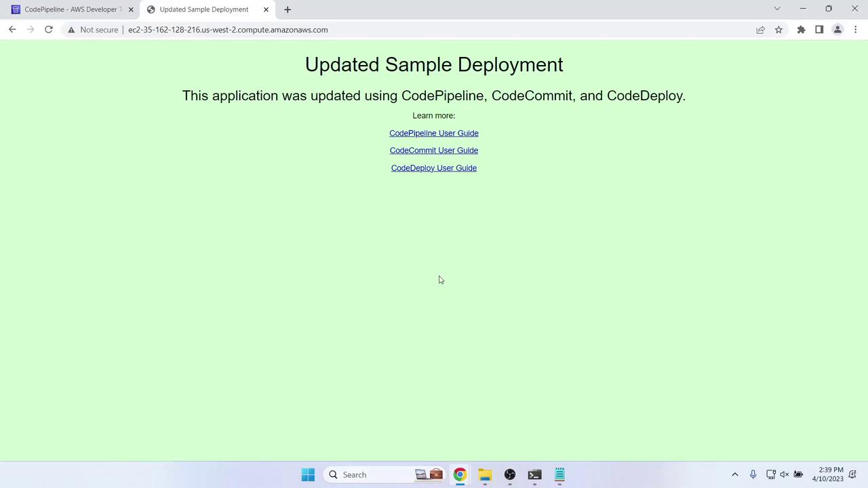Bookmark this page with the star icon

point(778,30)
